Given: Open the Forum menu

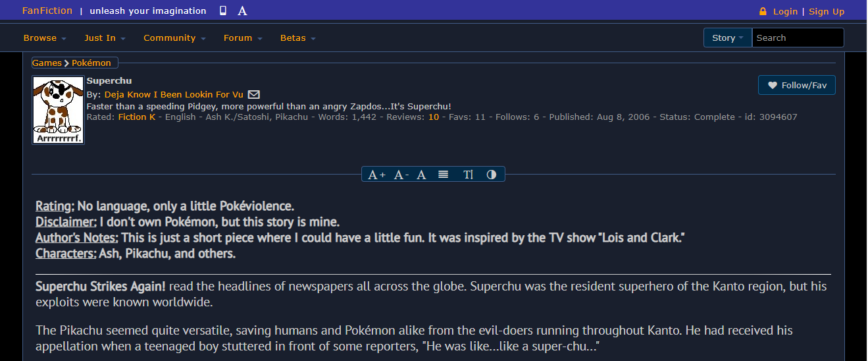Looking at the screenshot, I should click(x=243, y=38).
